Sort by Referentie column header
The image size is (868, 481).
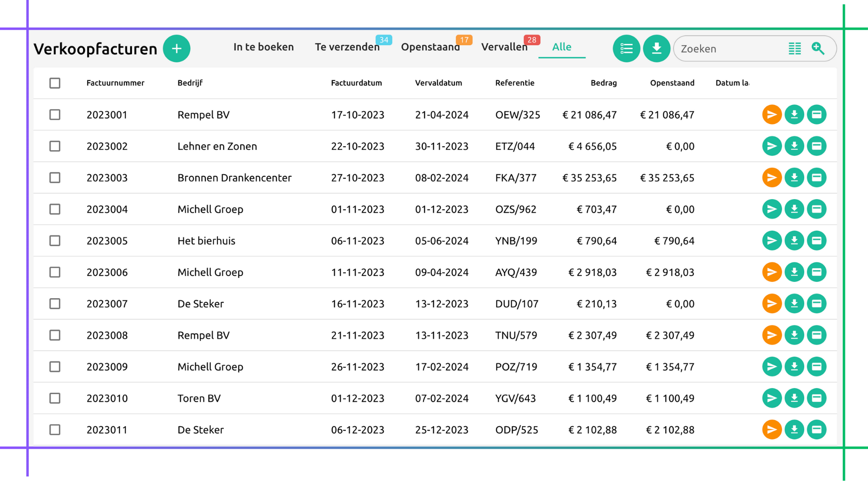click(x=514, y=83)
